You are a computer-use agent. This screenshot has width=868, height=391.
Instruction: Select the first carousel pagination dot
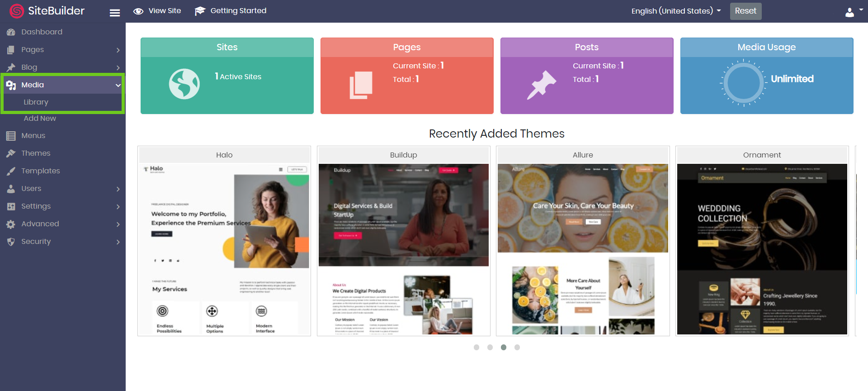click(476, 347)
